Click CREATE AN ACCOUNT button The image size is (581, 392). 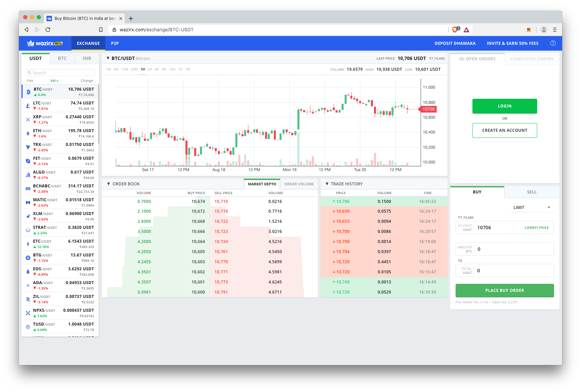pyautogui.click(x=504, y=130)
